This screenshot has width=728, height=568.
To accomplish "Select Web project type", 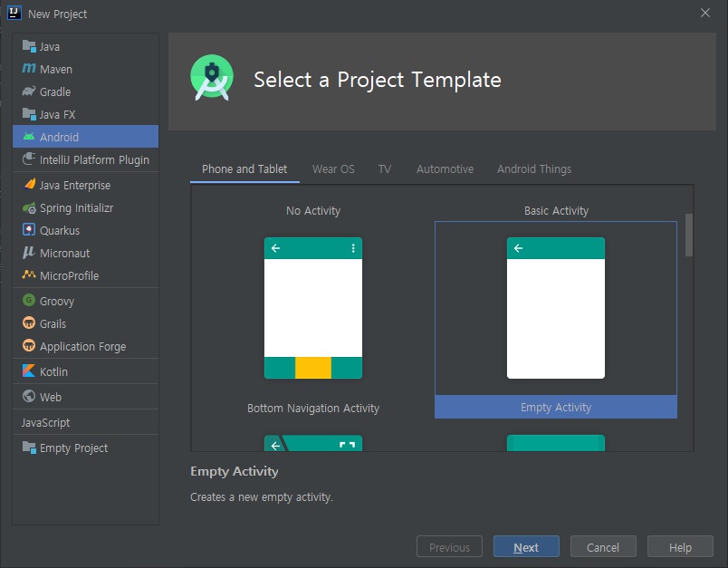I will pyautogui.click(x=85, y=397).
